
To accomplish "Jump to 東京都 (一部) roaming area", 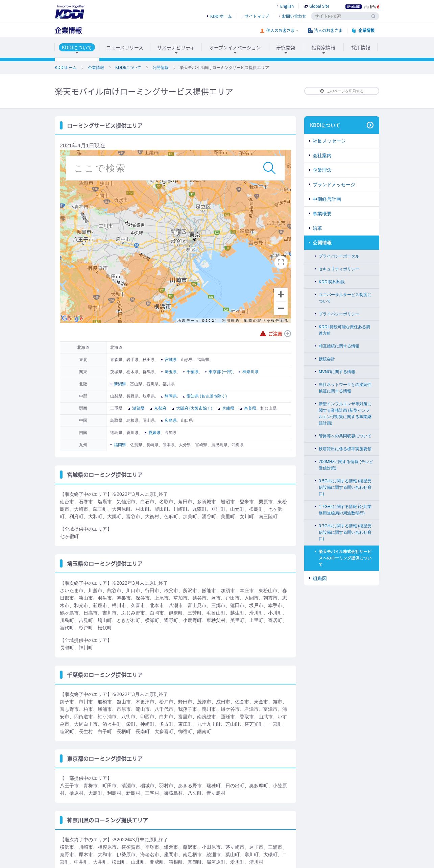I will point(220,372).
